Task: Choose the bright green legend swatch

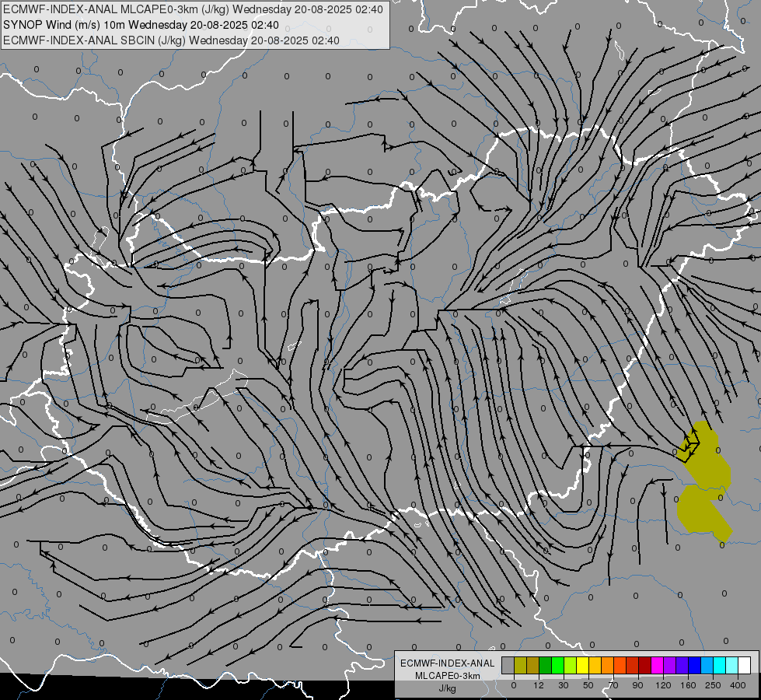Action: pyautogui.click(x=558, y=665)
